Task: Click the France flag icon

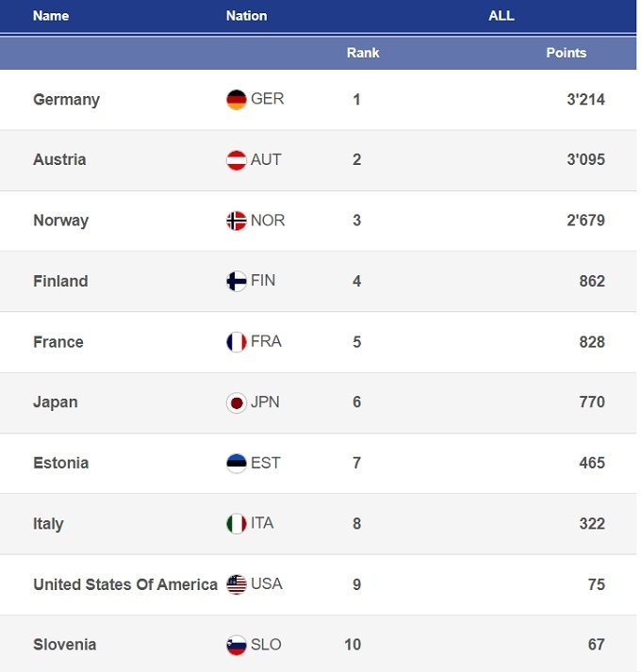Action: 237,342
